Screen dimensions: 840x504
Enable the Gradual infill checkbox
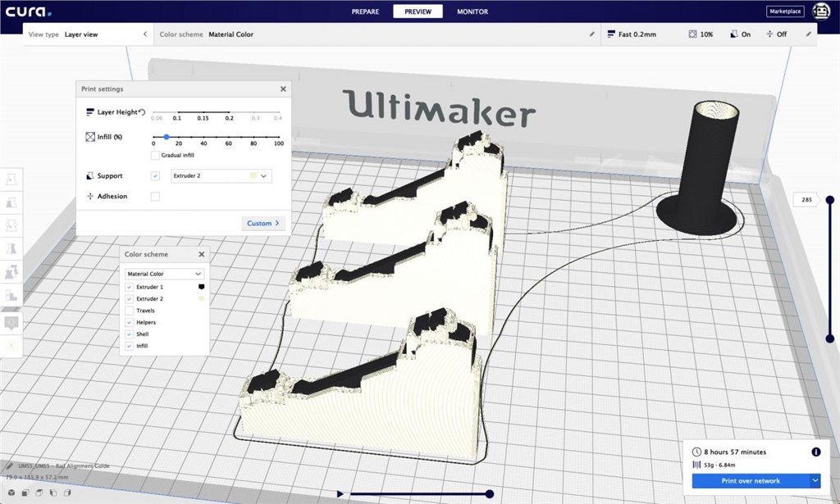[x=155, y=155]
